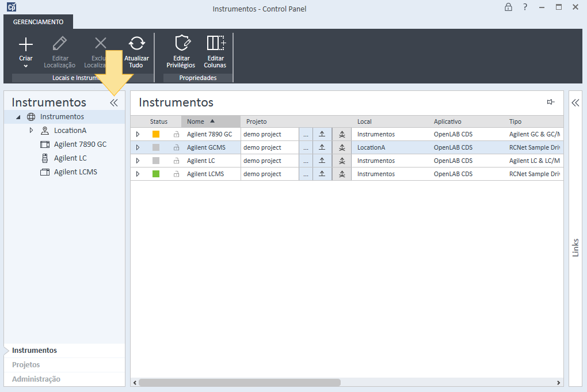The width and height of the screenshot is (587, 392).
Task: Sort by Projeto column header
Action: point(257,121)
